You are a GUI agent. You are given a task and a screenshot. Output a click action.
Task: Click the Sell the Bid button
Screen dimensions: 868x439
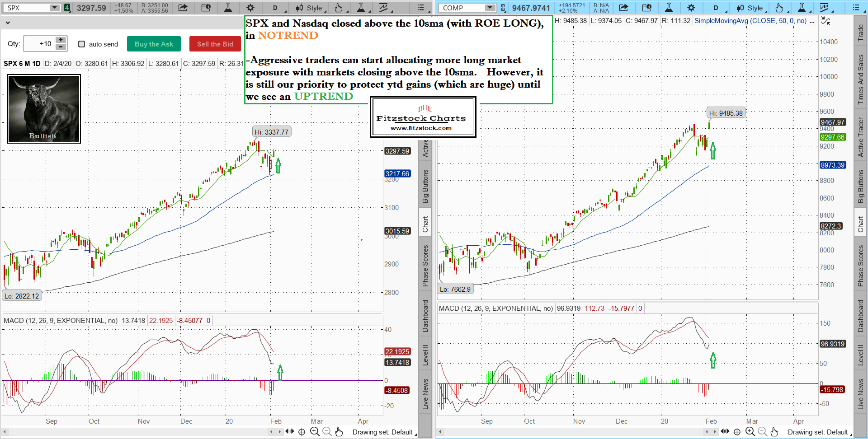tap(215, 44)
